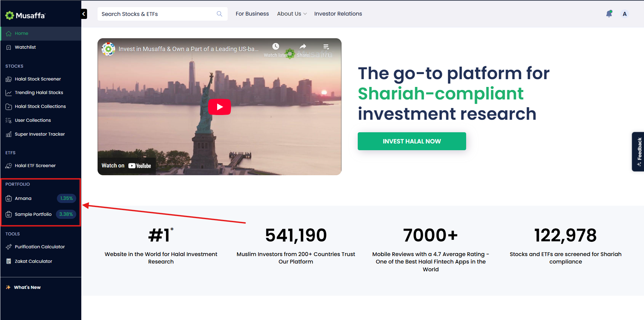
Task: Expand the About Us dropdown
Action: pos(292,14)
